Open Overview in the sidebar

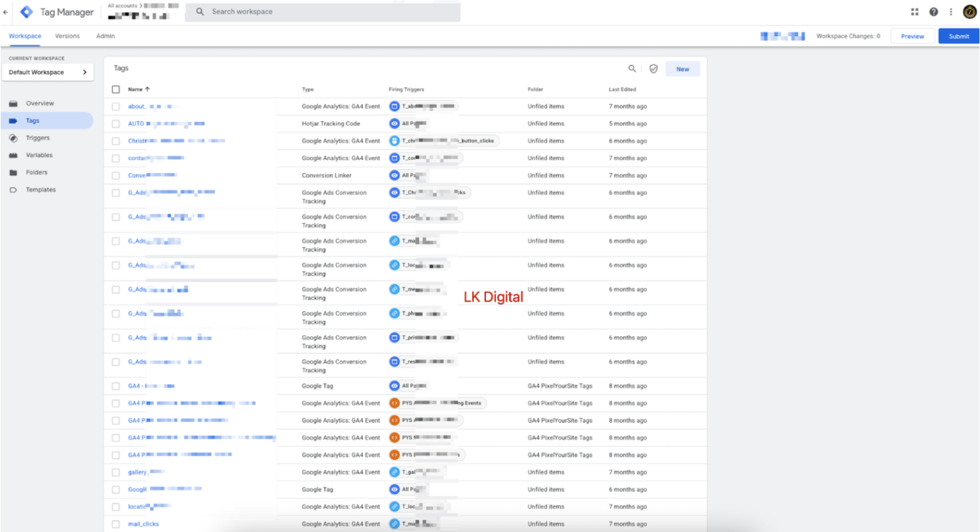[x=40, y=103]
